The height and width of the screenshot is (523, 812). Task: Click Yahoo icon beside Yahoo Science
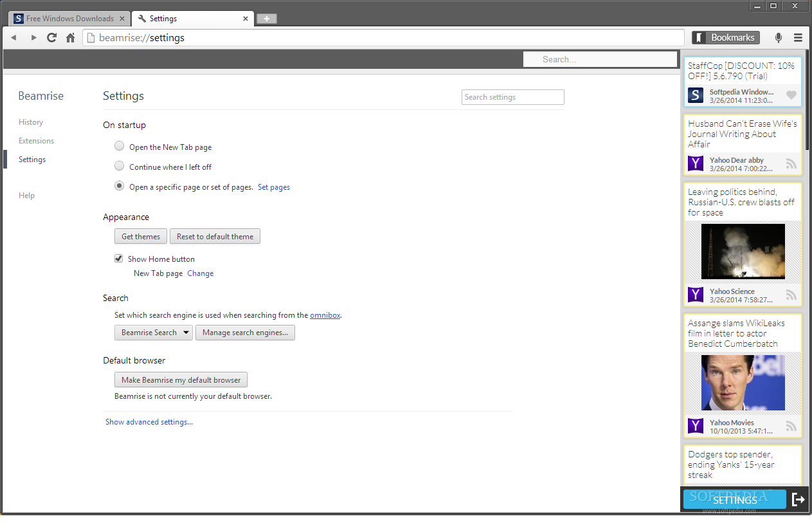(696, 295)
